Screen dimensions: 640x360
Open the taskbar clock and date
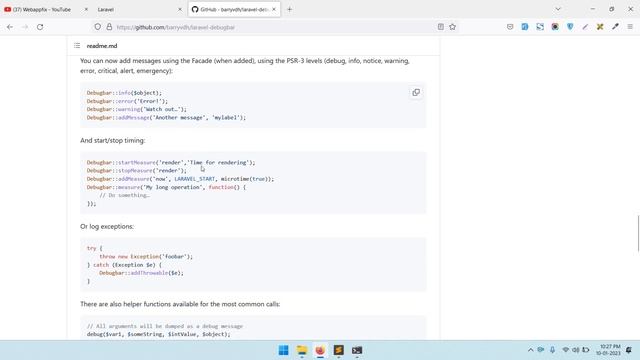click(608, 350)
